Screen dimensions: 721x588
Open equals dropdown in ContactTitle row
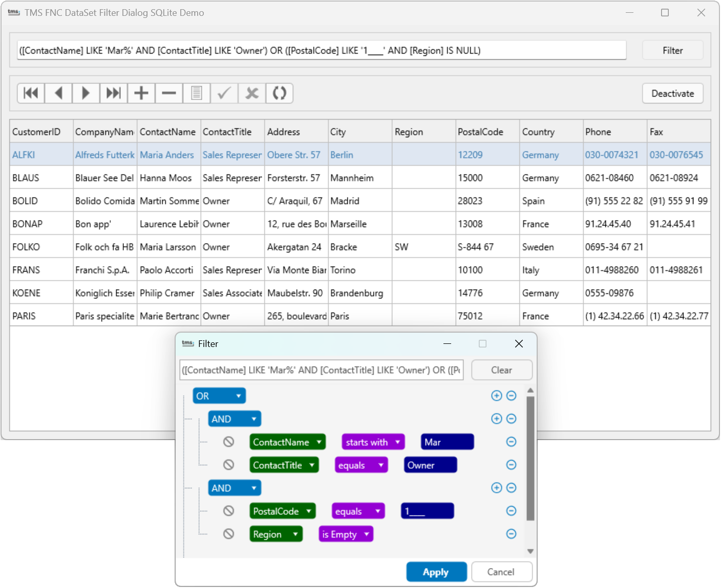click(x=361, y=465)
